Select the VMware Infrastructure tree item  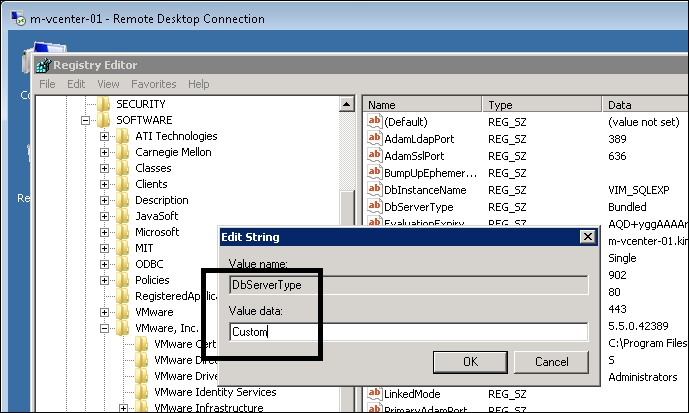pos(209,407)
